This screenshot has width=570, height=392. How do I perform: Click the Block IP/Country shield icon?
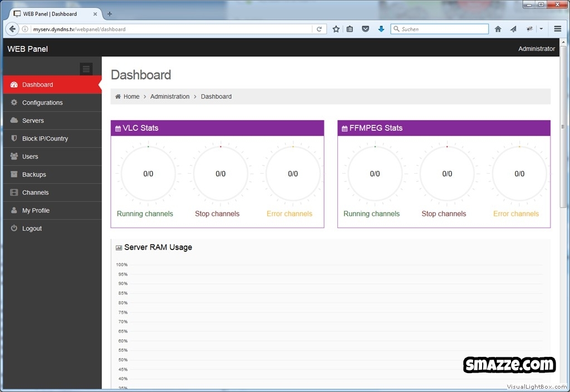click(x=14, y=138)
